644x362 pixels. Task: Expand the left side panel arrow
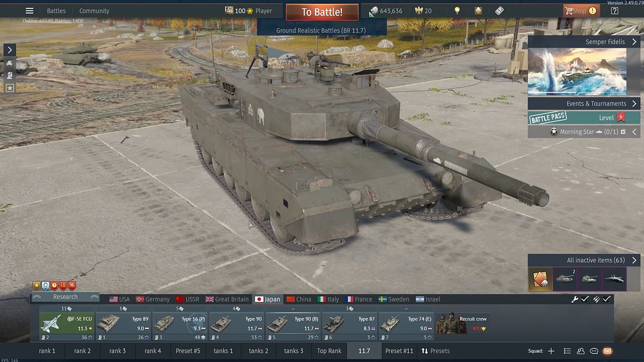10,50
